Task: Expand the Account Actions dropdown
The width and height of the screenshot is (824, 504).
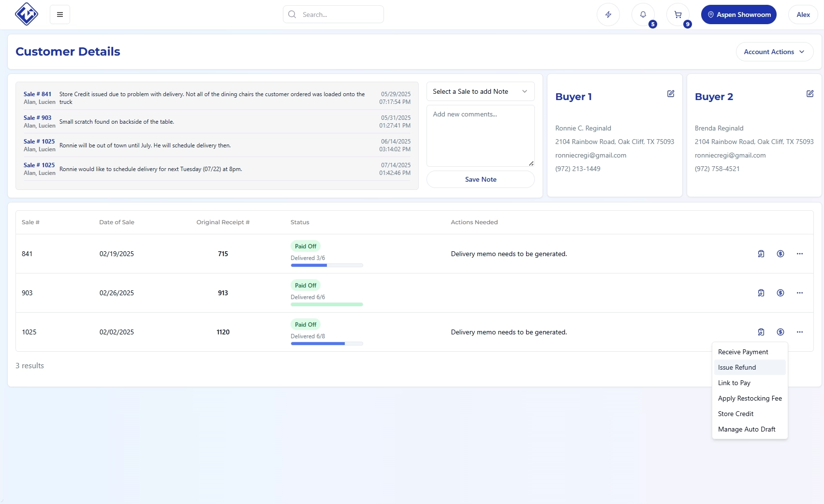Action: click(774, 52)
